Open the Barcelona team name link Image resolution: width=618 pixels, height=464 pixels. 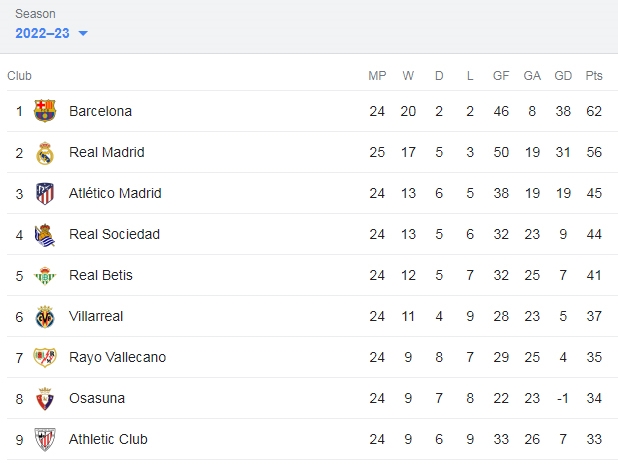[101, 111]
